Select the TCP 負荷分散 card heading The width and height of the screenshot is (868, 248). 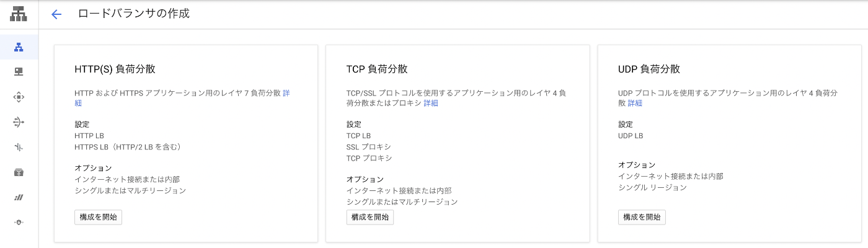pyautogui.click(x=377, y=69)
